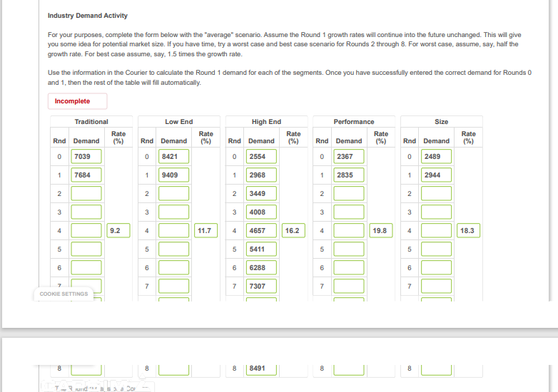Click Performance rate field showing 19.8
558x392 pixels.
pyautogui.click(x=381, y=230)
